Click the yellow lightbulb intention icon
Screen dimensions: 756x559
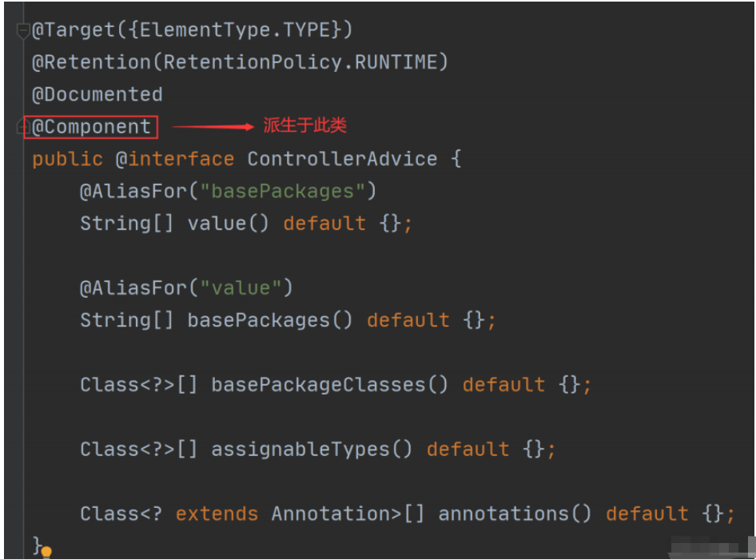click(x=46, y=552)
